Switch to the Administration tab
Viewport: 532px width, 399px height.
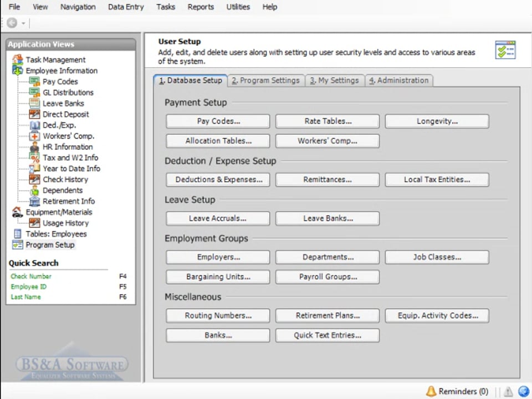click(x=398, y=80)
